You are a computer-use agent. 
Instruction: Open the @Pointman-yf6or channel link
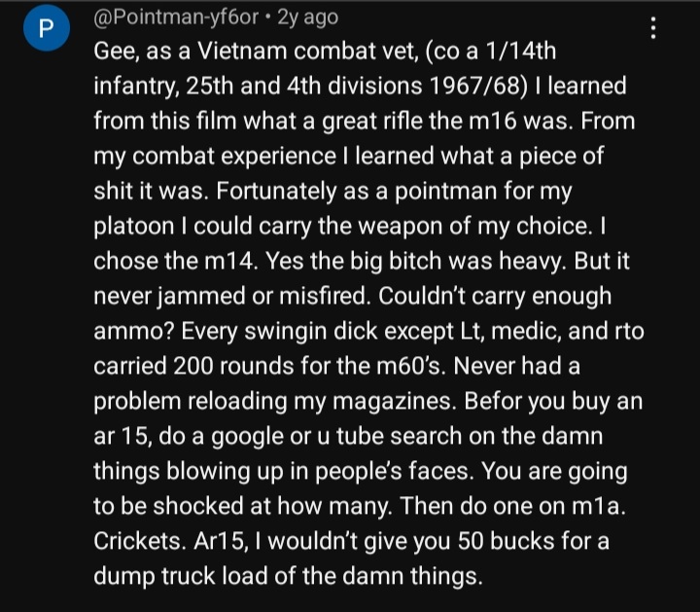pos(176,18)
